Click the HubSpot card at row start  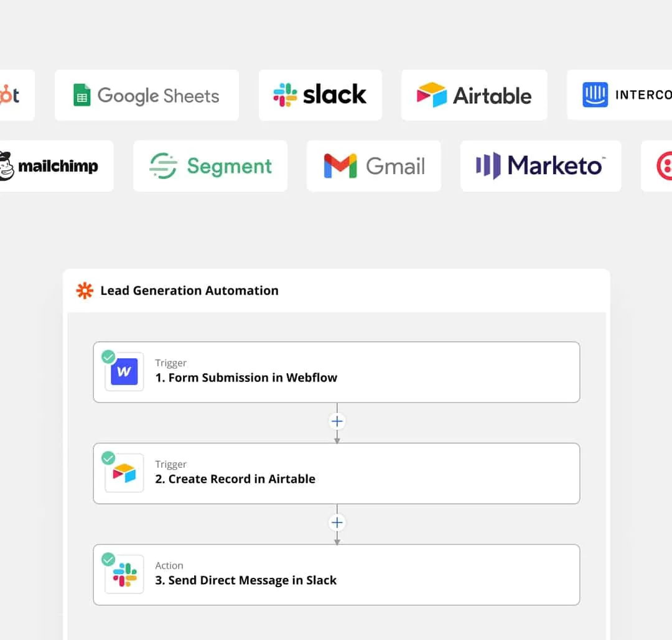coord(17,95)
